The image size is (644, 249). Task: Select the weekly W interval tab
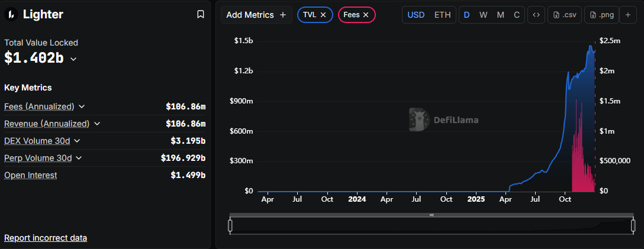483,15
